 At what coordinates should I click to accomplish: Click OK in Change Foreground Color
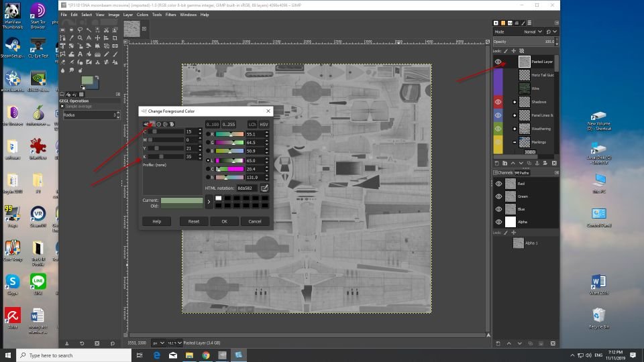(224, 221)
